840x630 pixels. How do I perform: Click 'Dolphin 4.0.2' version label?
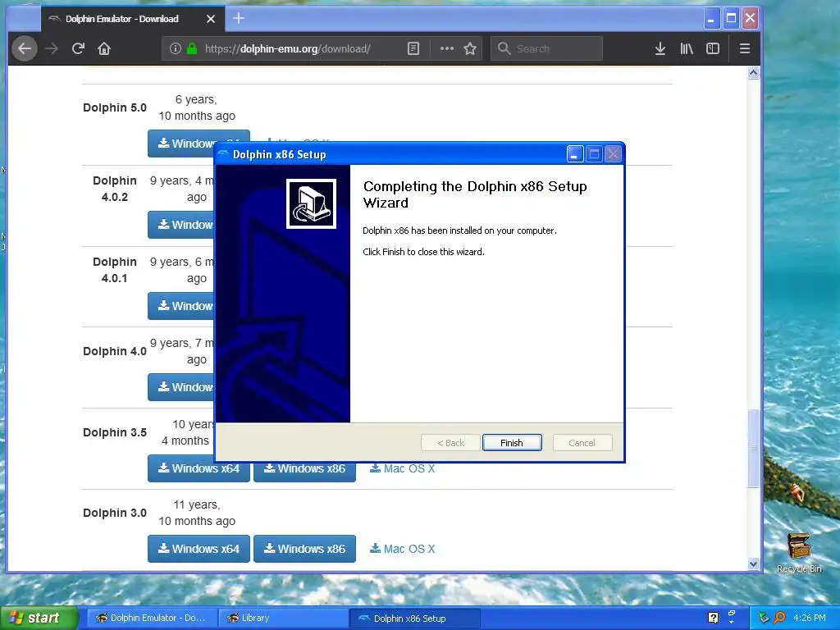pos(115,189)
